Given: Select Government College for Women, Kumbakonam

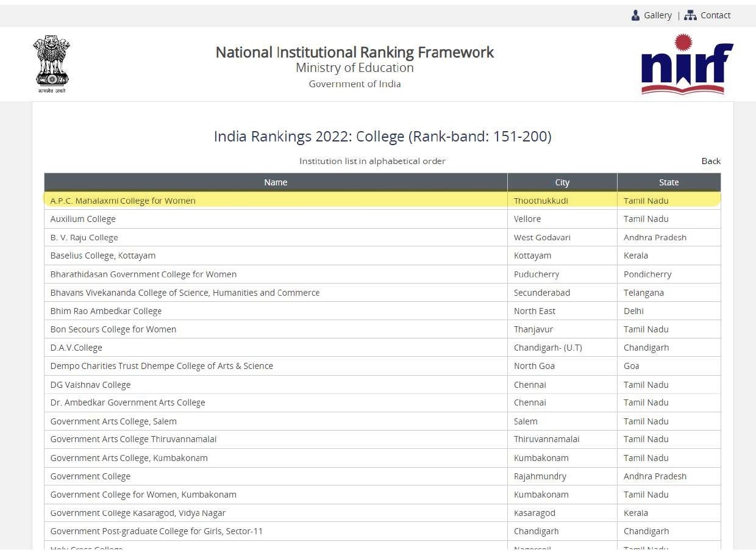Looking at the screenshot, I should click(143, 495).
